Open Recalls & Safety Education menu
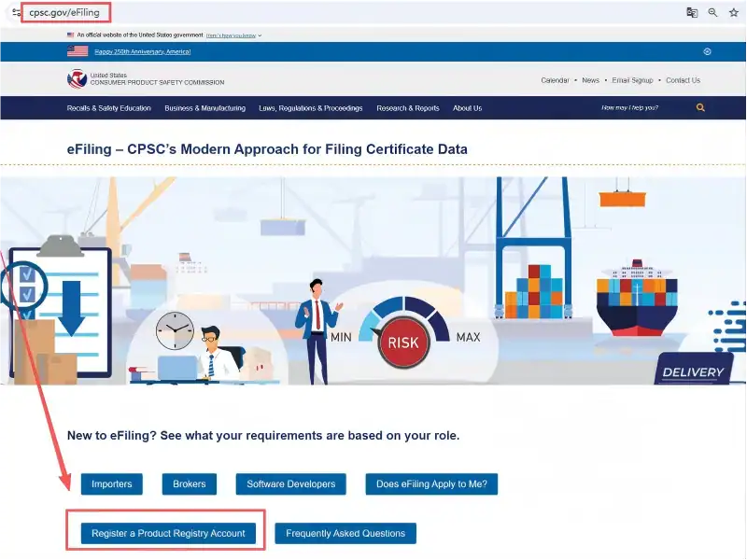The height and width of the screenshot is (560, 747). 109,108
